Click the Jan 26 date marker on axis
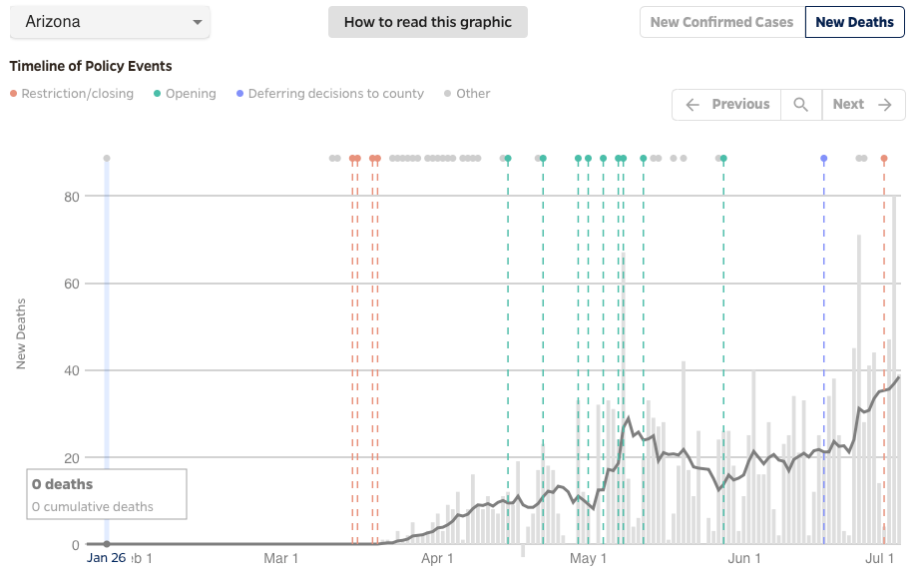This screenshot has height=585, width=924. click(x=107, y=558)
